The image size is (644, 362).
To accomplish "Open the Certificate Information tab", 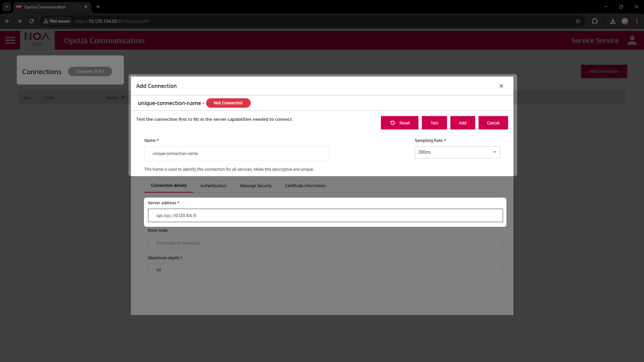I will coord(305,186).
